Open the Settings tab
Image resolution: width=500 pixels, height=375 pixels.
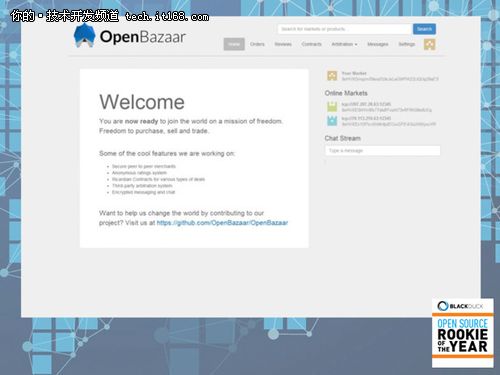(407, 44)
